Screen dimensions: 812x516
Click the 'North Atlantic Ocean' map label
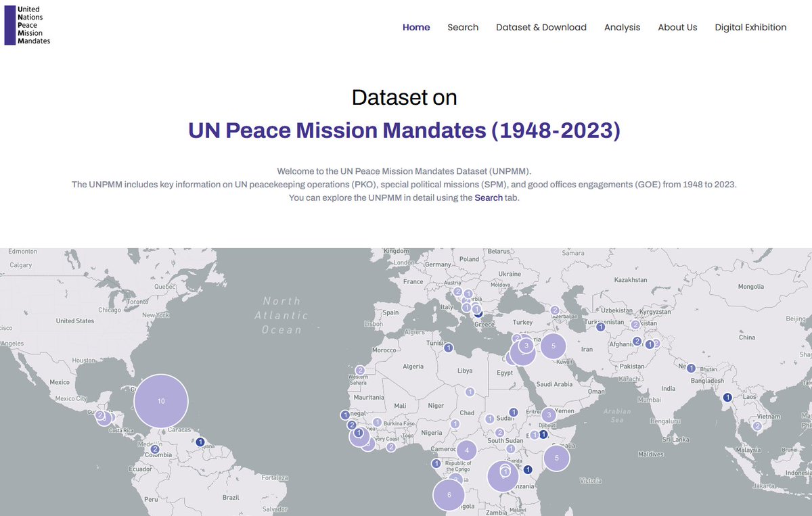click(281, 315)
